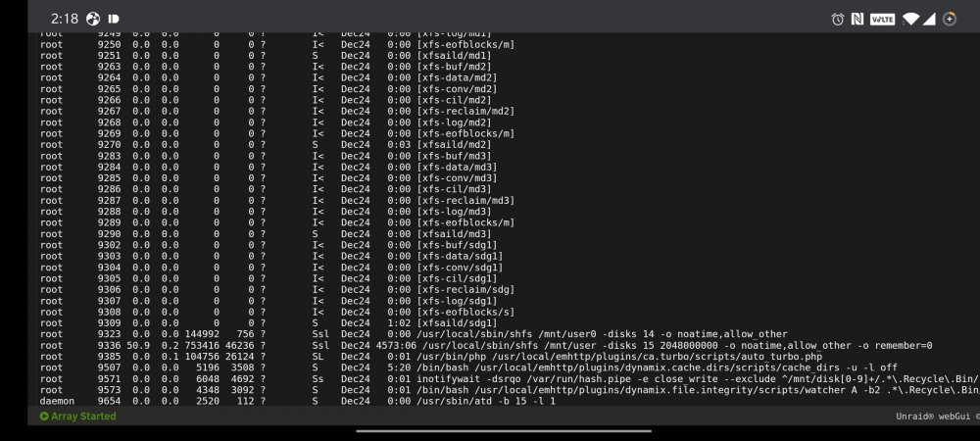Select the [xfs-conv/md3] process name
Screen dimensions: 980x441
coord(457,178)
